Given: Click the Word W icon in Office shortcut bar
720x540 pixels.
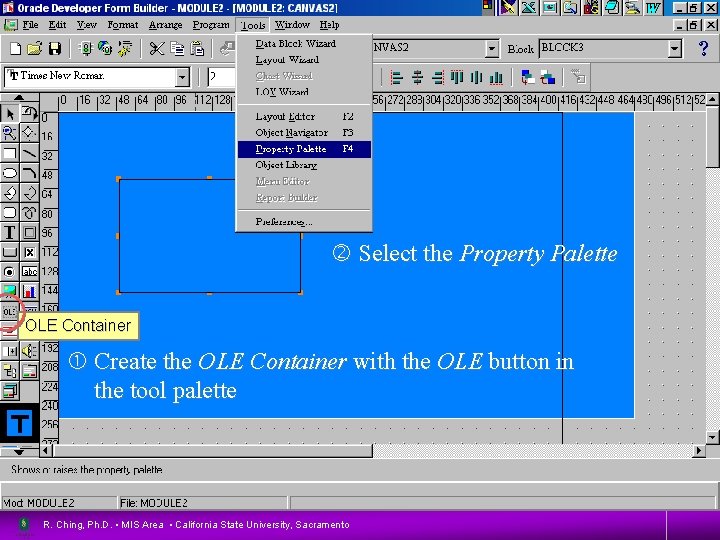Looking at the screenshot, I should click(x=653, y=7).
